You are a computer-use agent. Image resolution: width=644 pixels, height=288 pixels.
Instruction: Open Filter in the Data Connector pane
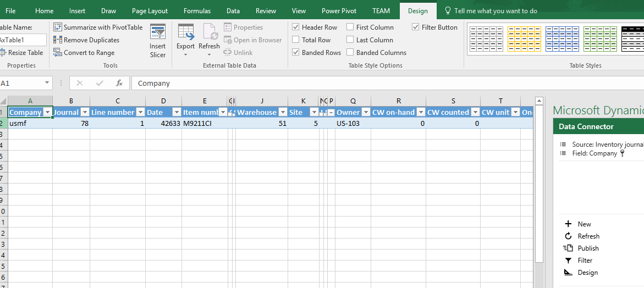point(585,261)
